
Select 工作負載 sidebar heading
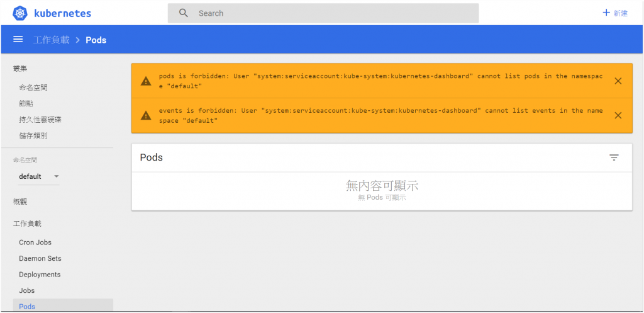pos(27,224)
